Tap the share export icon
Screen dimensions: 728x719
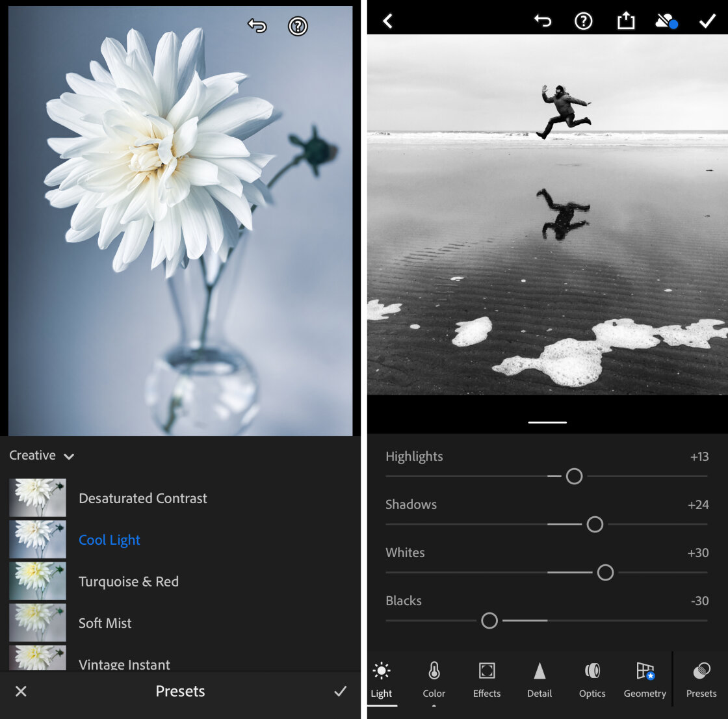[x=625, y=21]
